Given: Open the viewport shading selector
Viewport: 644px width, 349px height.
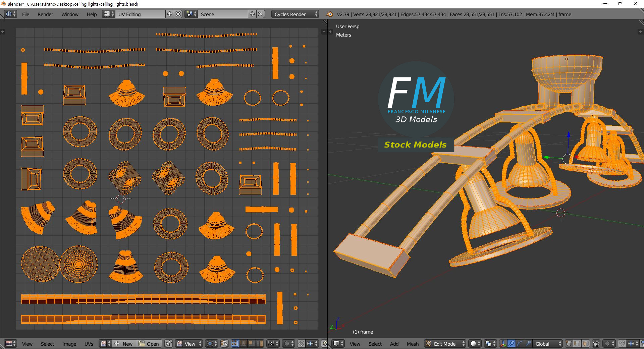Looking at the screenshot, I should [475, 344].
